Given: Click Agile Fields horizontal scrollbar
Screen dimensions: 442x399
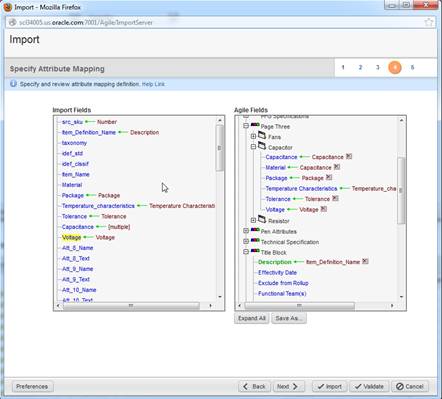Looking at the screenshot, I should (299, 306).
